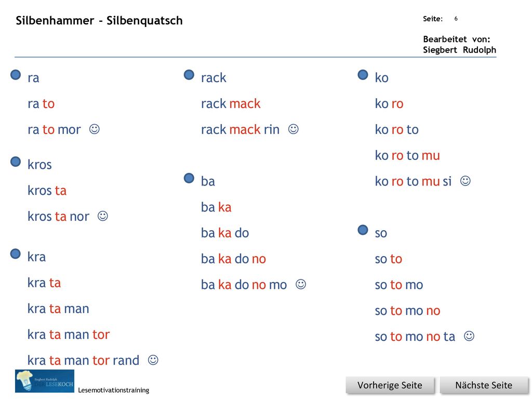This screenshot has height=399, width=532.
Task: Click the smiley after 'kra ta man tor rand'
Action: pyautogui.click(x=153, y=360)
